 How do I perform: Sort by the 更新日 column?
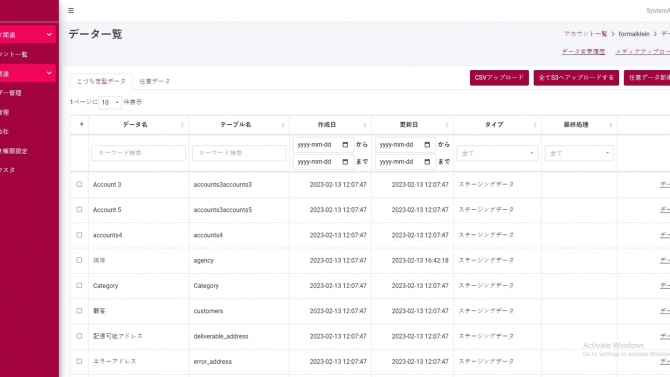412,125
